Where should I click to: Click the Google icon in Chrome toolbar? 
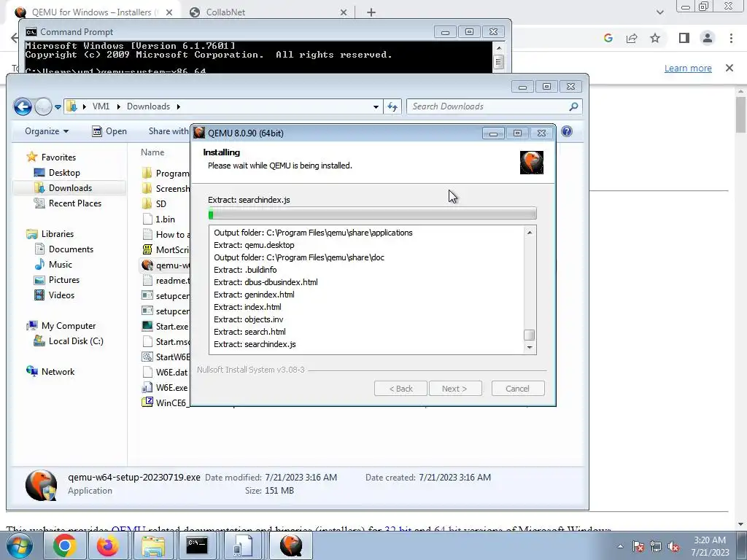[x=608, y=38]
